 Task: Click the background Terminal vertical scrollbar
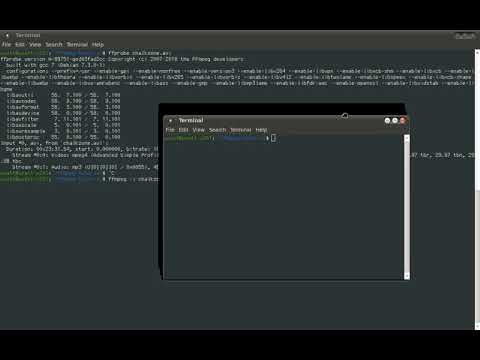click(477, 189)
